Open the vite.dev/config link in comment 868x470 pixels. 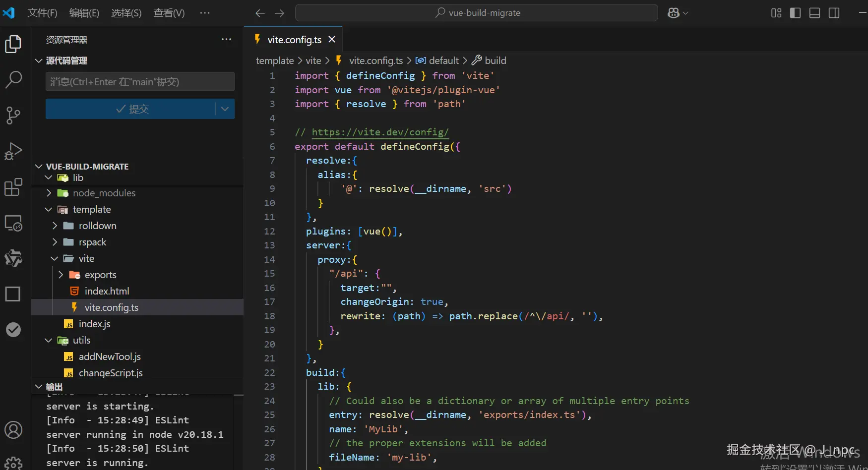pos(380,132)
